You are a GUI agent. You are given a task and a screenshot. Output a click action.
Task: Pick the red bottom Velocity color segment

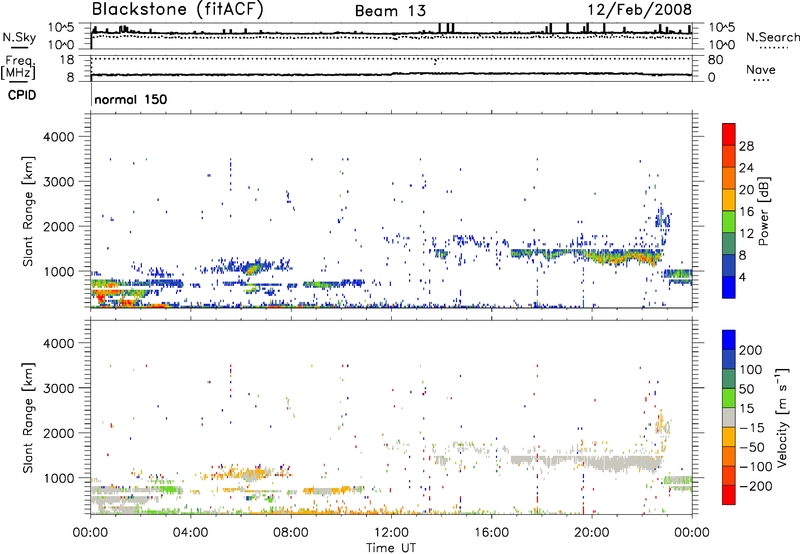coord(729,495)
